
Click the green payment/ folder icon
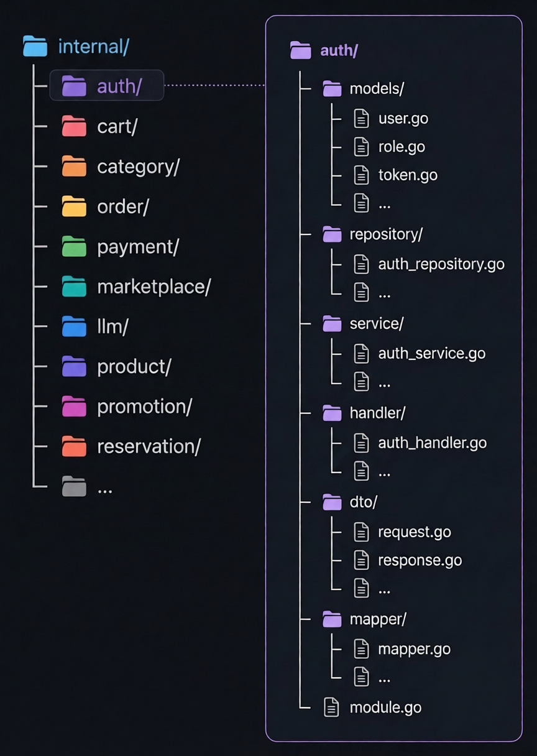[74, 246]
